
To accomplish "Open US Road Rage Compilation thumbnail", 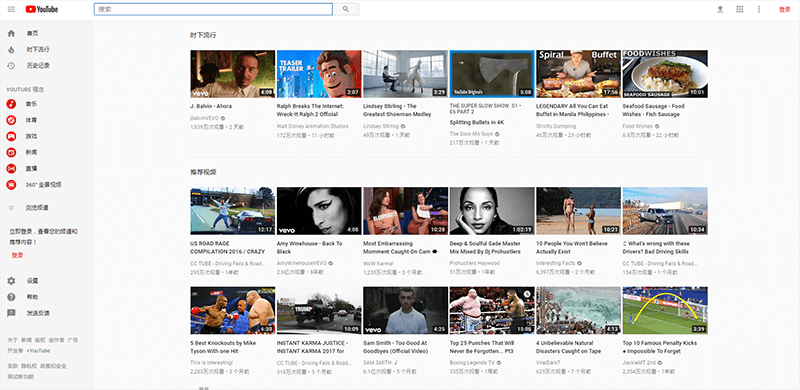I will pos(233,211).
